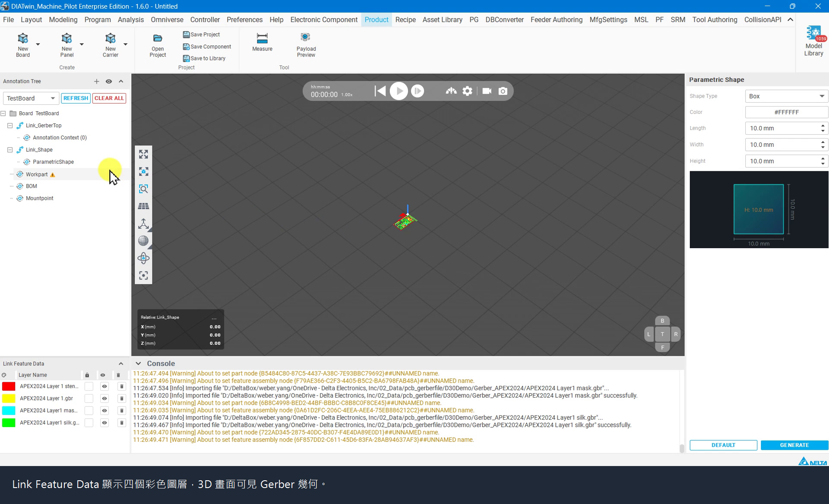Image resolution: width=829 pixels, height=504 pixels.
Task: Check lock box for Layer1 silk
Action: (89, 422)
